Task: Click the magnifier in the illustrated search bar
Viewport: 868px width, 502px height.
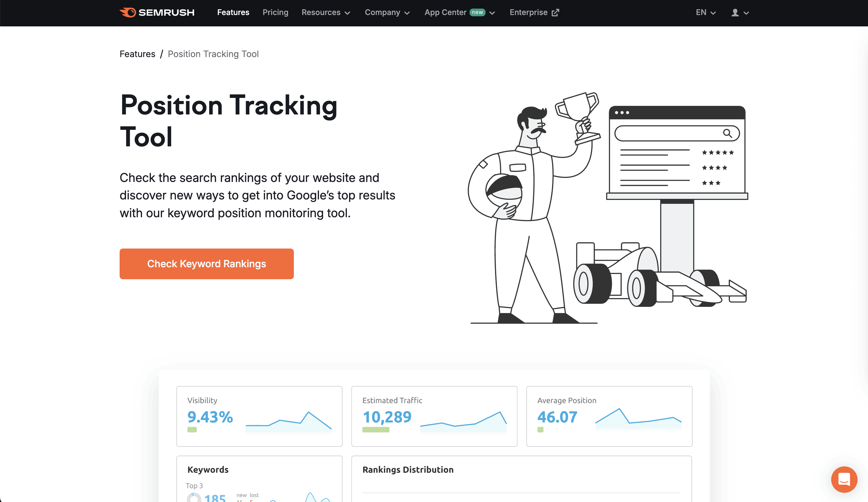Action: coord(727,133)
